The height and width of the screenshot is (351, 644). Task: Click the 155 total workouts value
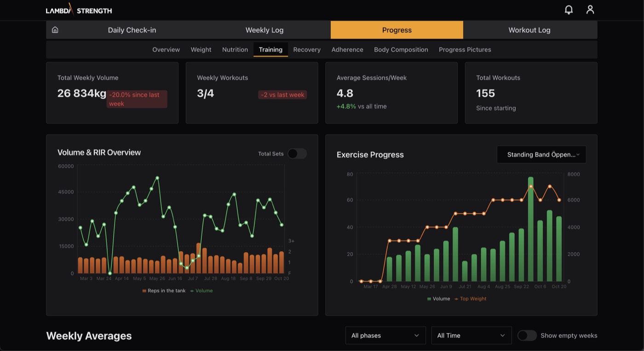pyautogui.click(x=485, y=93)
